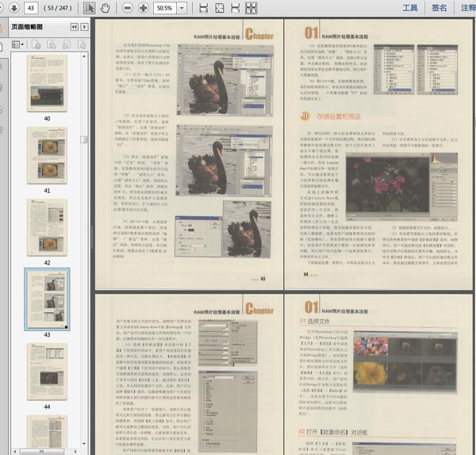Open the 工具 (Tools) pane
This screenshot has width=476, height=455.
click(409, 8)
